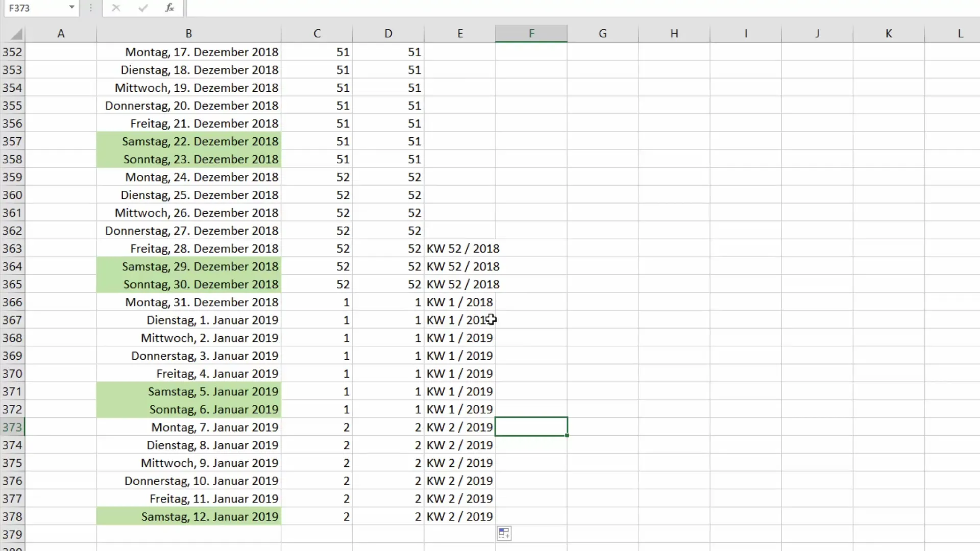The image size is (980, 551).
Task: Select column A header
Action: pos(61,34)
